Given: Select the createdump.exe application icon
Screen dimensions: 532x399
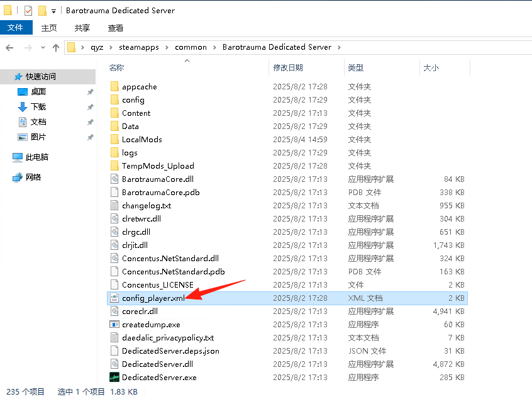Looking at the screenshot, I should 114,325.
